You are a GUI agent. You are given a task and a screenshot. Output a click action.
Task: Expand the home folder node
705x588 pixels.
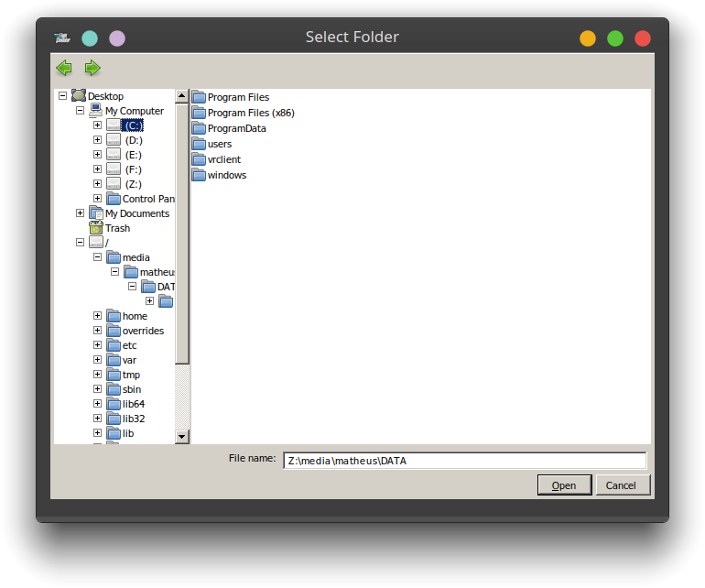[x=97, y=316]
